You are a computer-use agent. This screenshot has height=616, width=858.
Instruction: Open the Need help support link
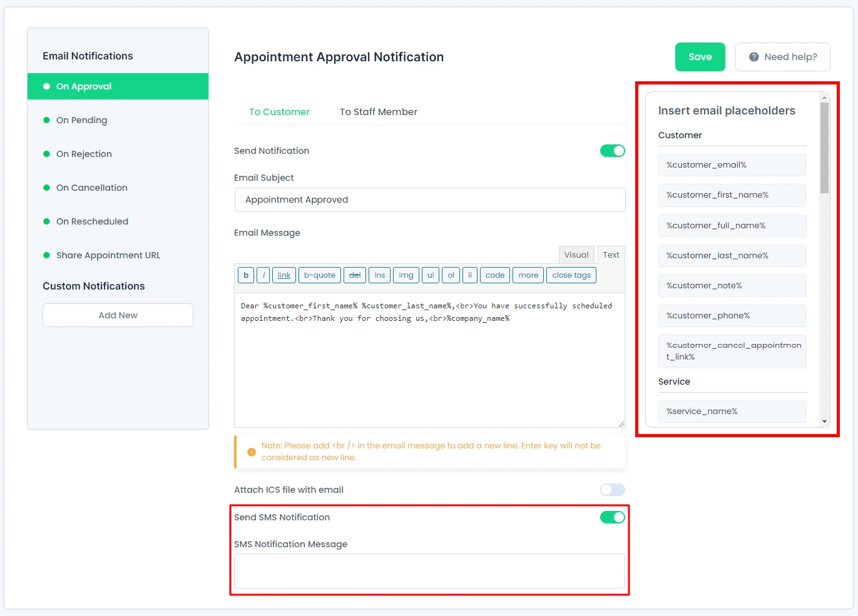(x=782, y=57)
